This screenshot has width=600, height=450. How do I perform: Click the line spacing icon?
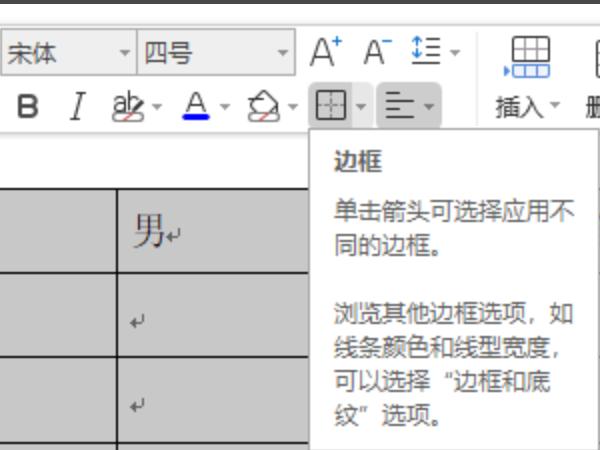coord(426,51)
